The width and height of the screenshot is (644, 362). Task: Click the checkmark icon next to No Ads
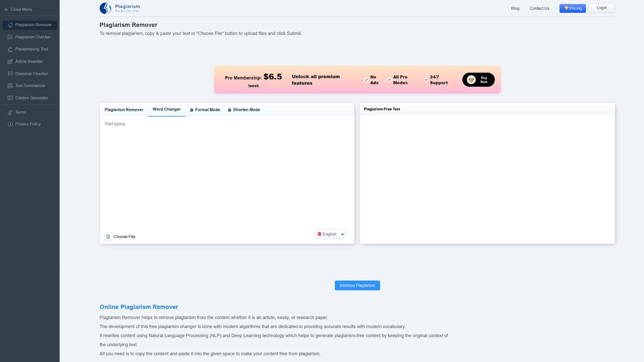point(366,80)
